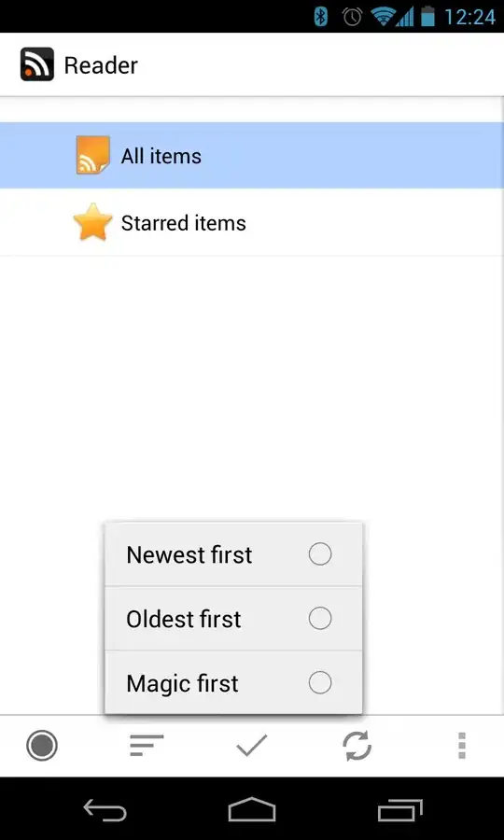
Task: Open the three-dot overflow menu
Action: pos(462,745)
